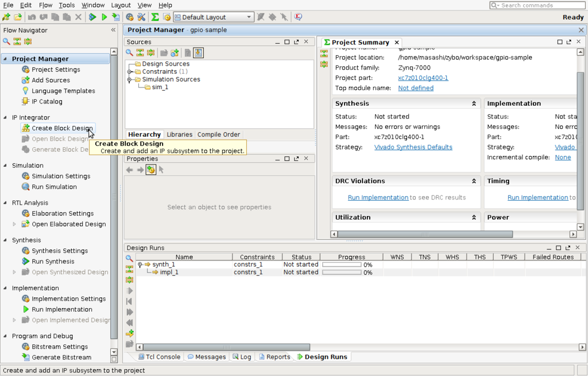Click the impl_1 progress bar
588x376 pixels.
click(342, 273)
